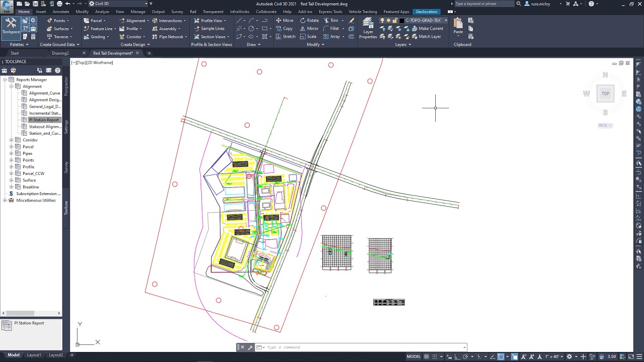Select the Scale tool

click(308, 37)
